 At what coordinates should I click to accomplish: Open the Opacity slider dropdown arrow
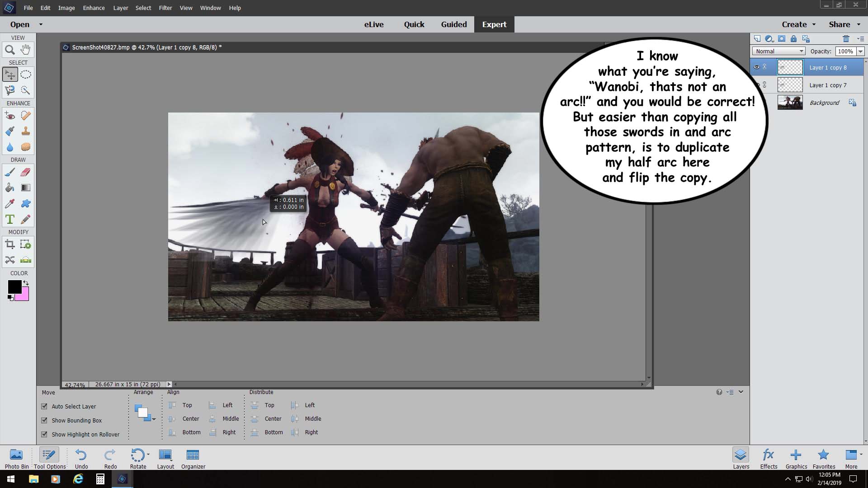(x=860, y=52)
